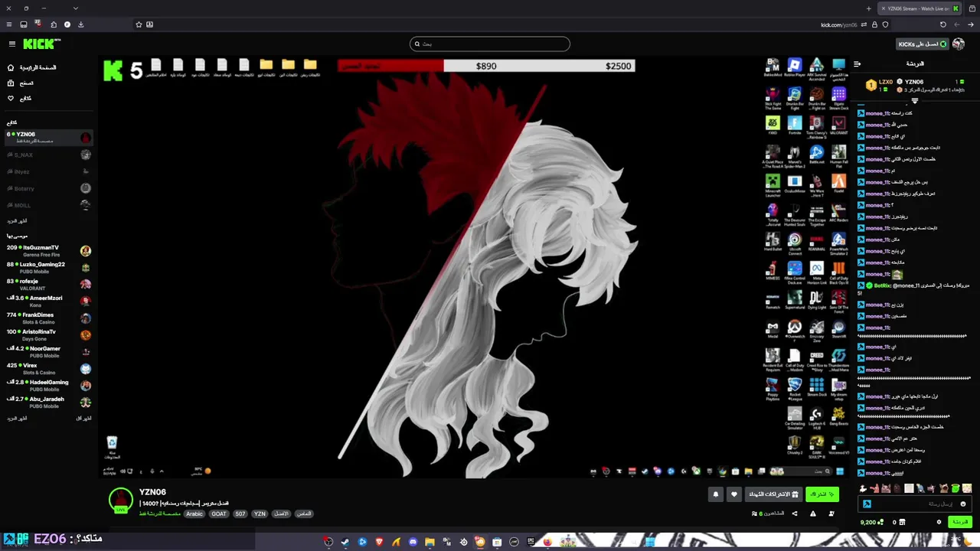The height and width of the screenshot is (551, 980).
Task: Show fewer recommended channels link
Action: pyautogui.click(x=84, y=419)
